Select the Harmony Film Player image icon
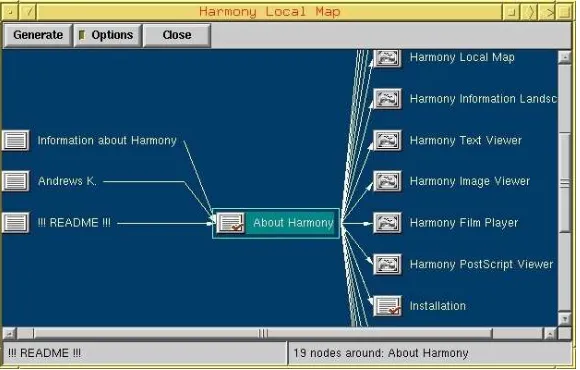Screen dimensions: 580x370 pos(387,223)
